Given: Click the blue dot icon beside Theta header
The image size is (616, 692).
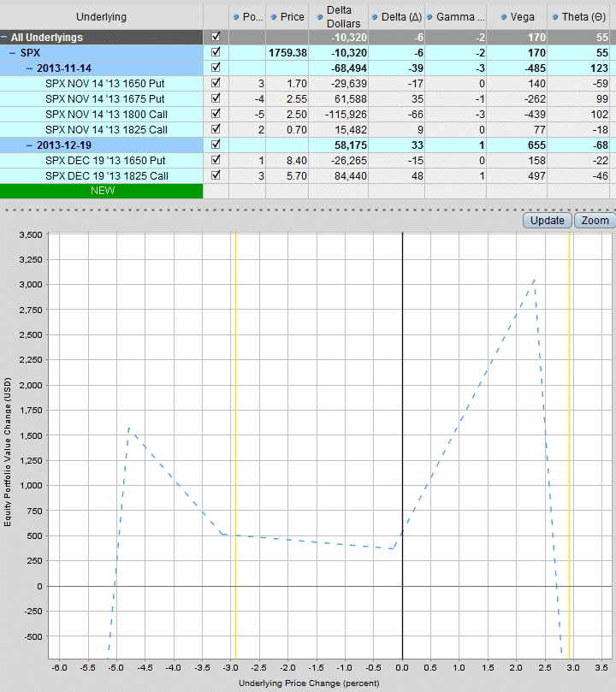Looking at the screenshot, I should [x=555, y=17].
